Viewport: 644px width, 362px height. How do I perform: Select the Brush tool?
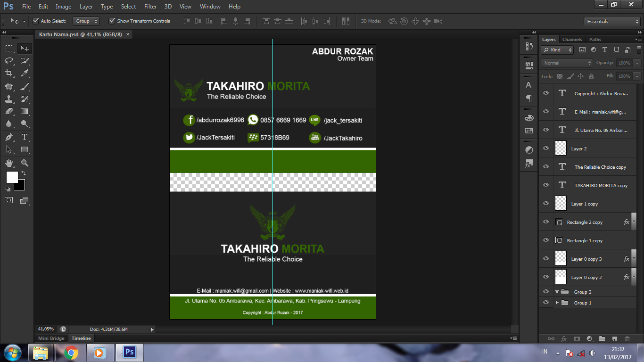[25, 87]
